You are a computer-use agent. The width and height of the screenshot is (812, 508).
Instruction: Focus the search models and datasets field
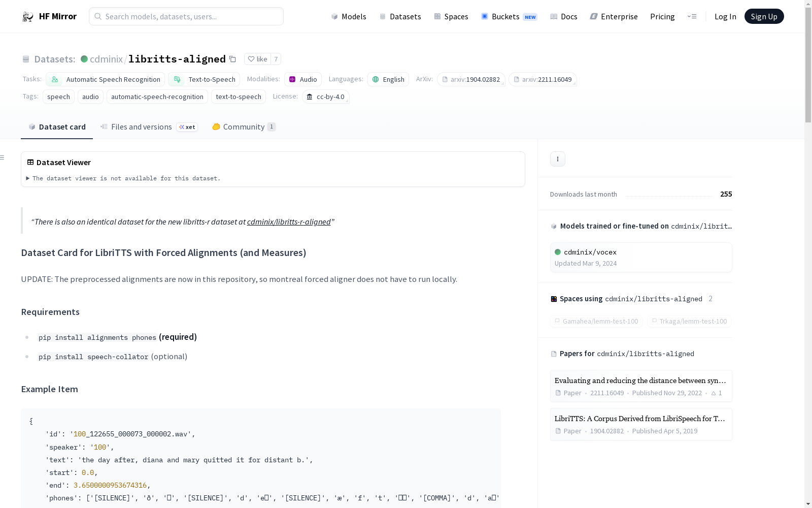point(186,16)
